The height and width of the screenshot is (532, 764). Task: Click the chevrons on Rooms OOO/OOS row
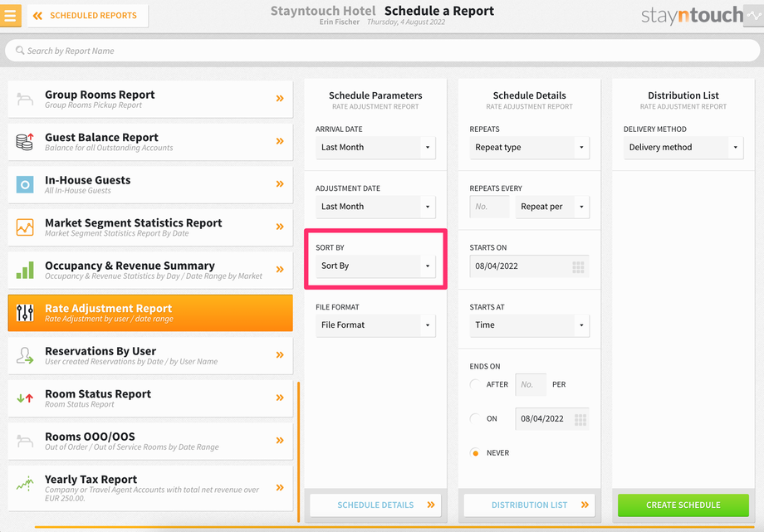[280, 441]
